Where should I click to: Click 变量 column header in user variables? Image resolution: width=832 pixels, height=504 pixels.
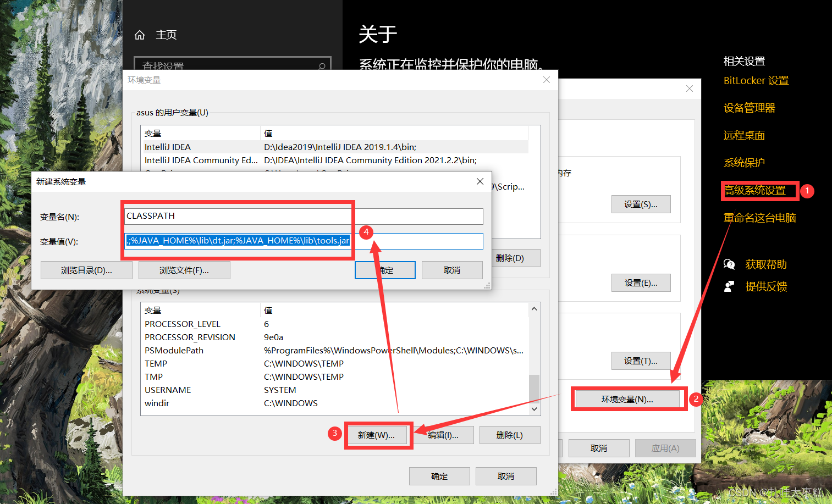point(200,133)
